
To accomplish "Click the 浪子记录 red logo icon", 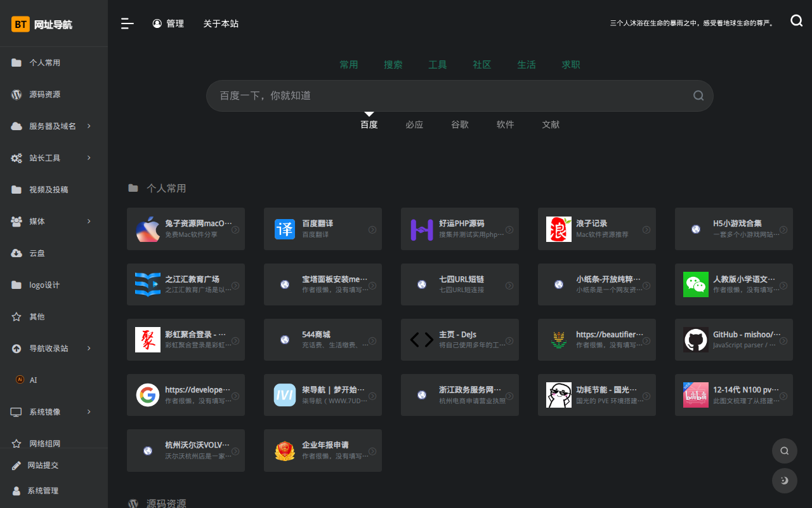I will pos(558,229).
